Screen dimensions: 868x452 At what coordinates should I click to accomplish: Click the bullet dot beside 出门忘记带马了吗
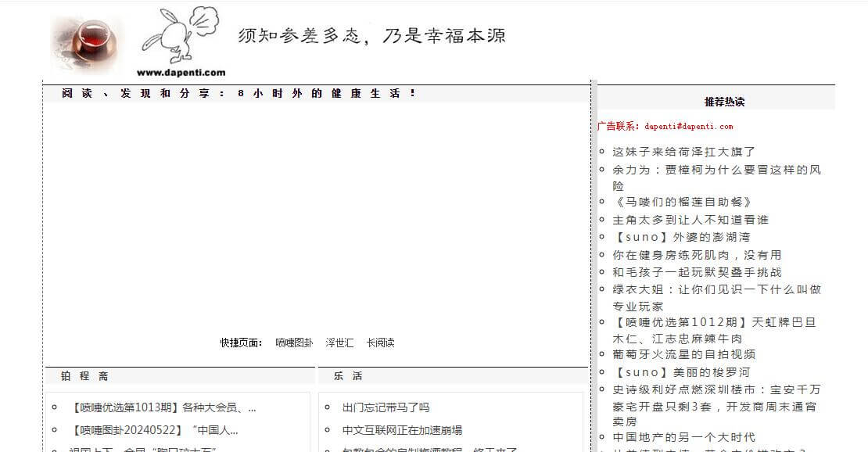[x=329, y=407]
